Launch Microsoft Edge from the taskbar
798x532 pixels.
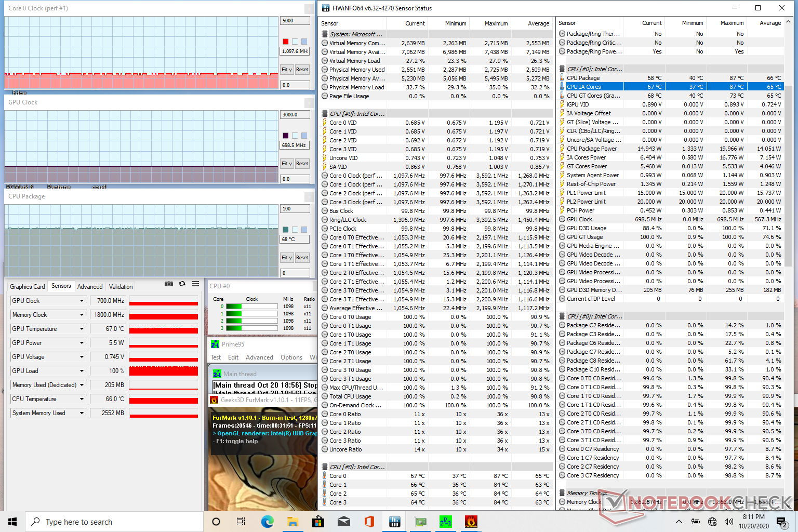tap(267, 522)
